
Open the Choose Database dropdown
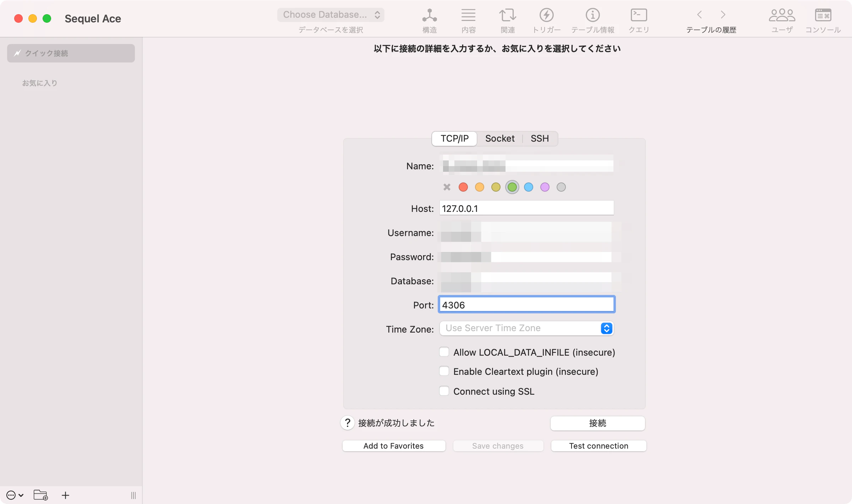coord(331,15)
